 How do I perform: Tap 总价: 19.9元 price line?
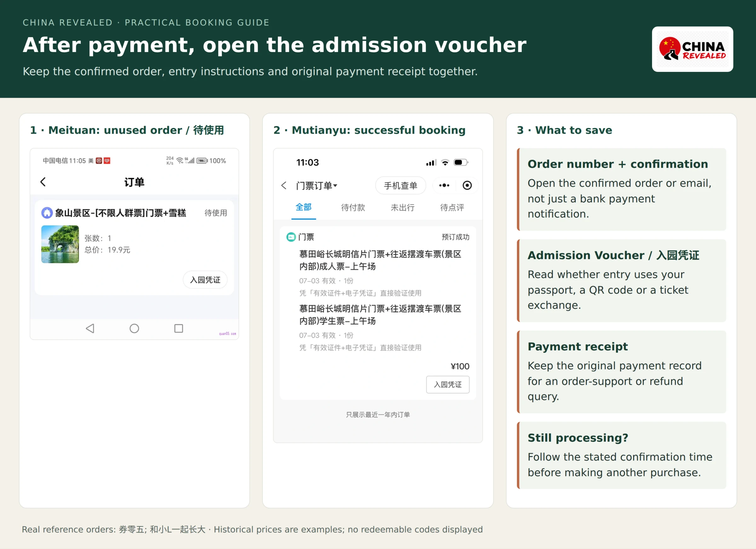(107, 250)
